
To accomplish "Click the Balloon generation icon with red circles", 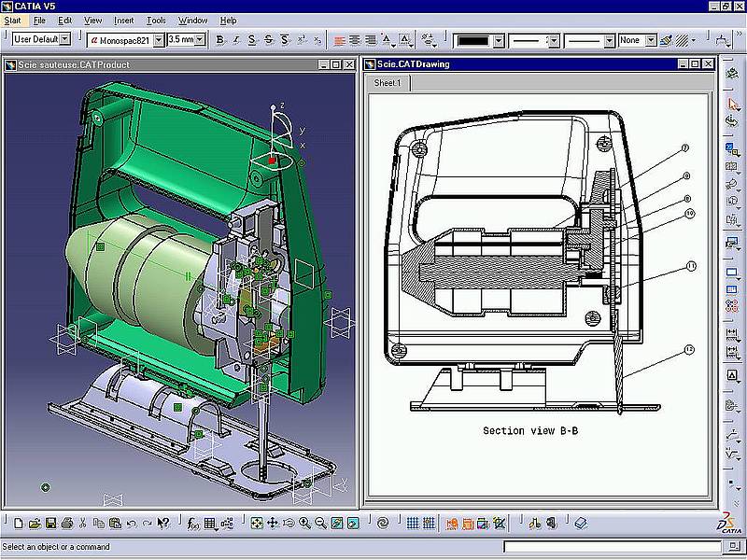I will click(x=732, y=306).
